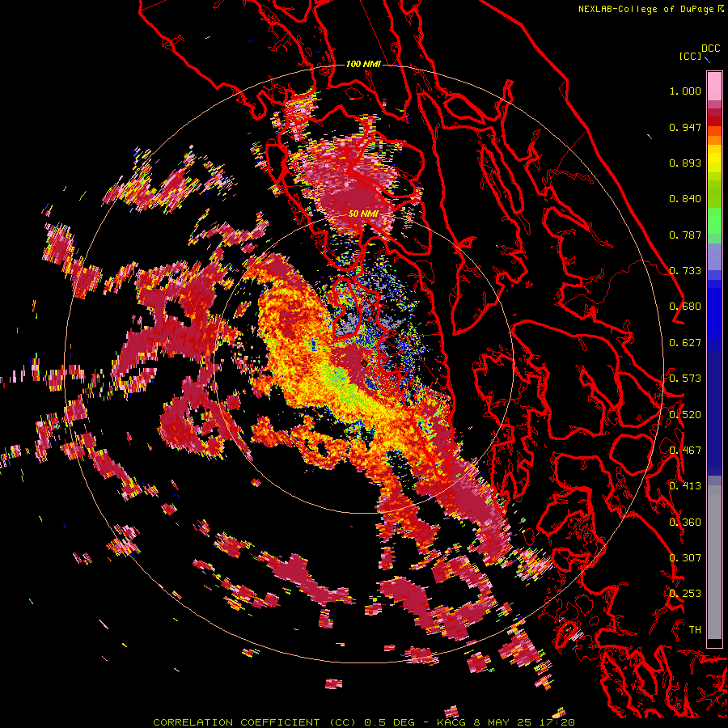Viewport: 728px width, 728px height.
Task: Click the 0.5 DEG elevation text
Action: pos(389,722)
